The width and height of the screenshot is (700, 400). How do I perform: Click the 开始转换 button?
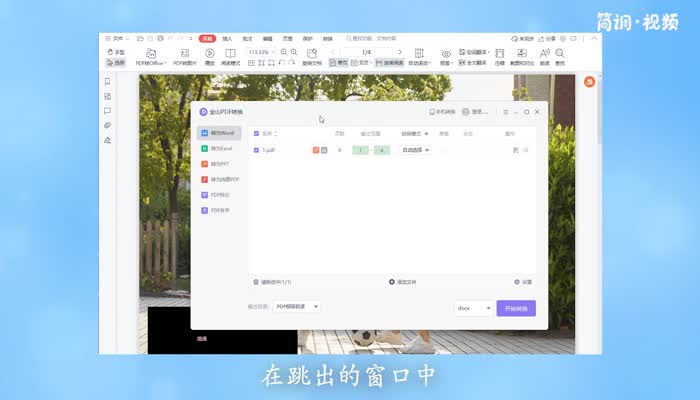click(x=516, y=308)
